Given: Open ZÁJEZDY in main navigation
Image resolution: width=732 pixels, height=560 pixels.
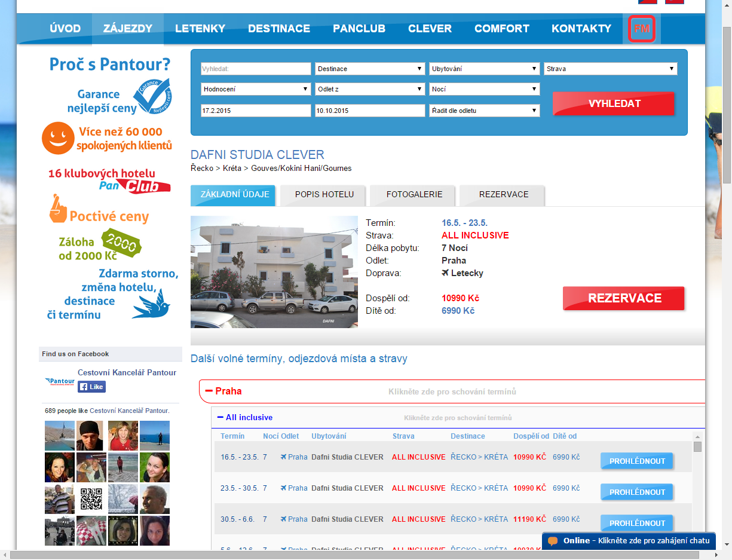Looking at the screenshot, I should [128, 28].
